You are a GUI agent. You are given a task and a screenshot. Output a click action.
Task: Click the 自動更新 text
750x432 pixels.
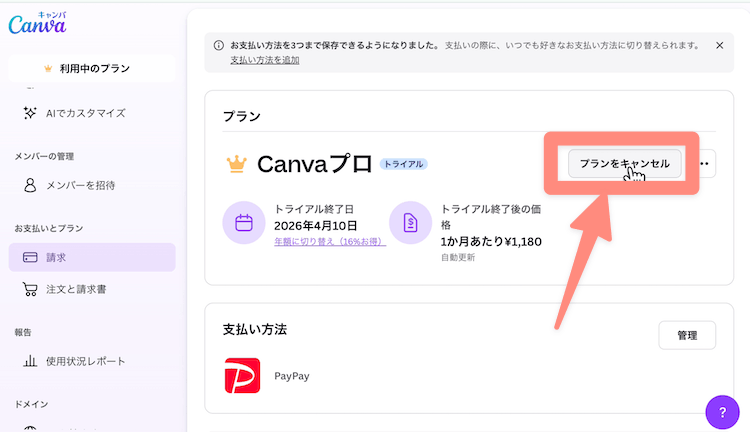[x=458, y=257]
